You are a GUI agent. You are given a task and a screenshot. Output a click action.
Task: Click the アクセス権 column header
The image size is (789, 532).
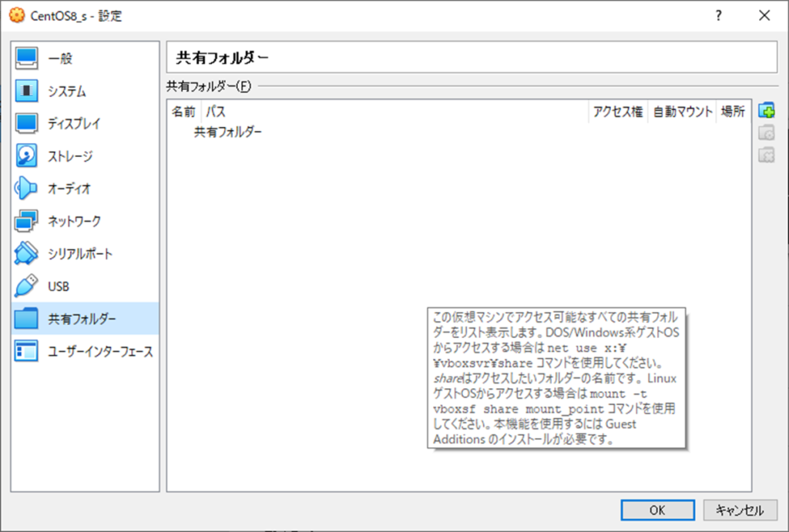coord(618,112)
